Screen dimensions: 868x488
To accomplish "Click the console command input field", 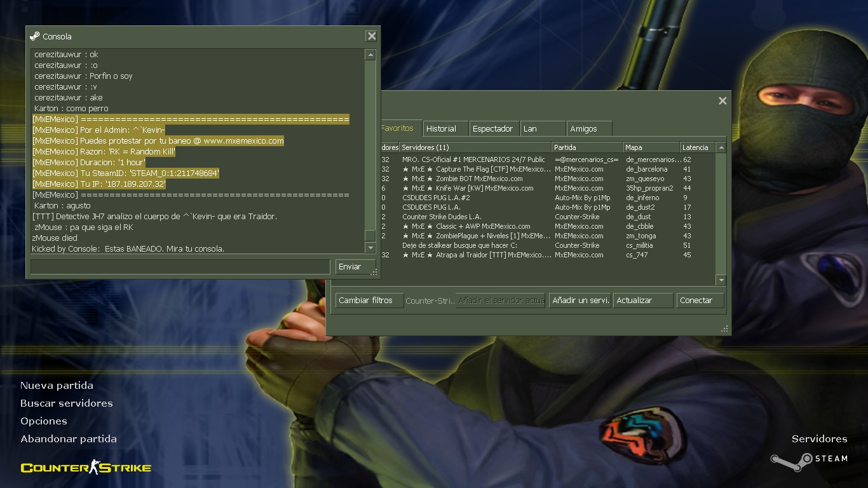I will (180, 266).
